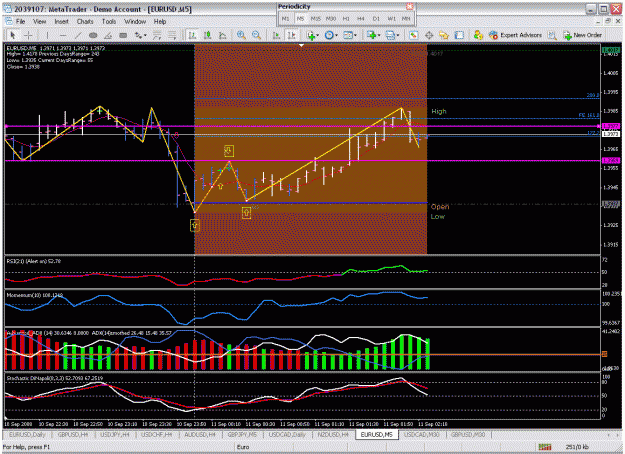625x454 pixels.
Task: Switch to the NZDUSD,H4 chart tab
Action: (x=333, y=434)
